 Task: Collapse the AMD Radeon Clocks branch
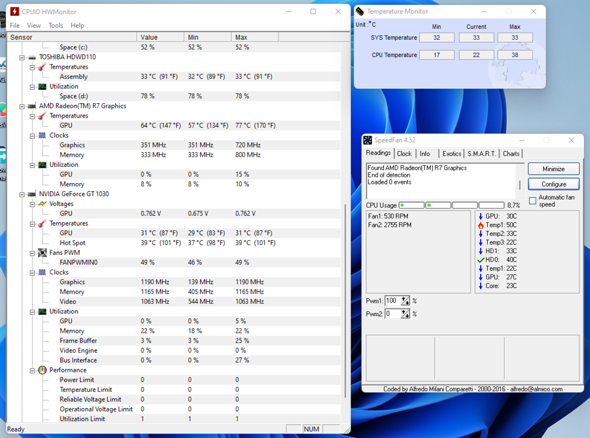pyautogui.click(x=32, y=136)
